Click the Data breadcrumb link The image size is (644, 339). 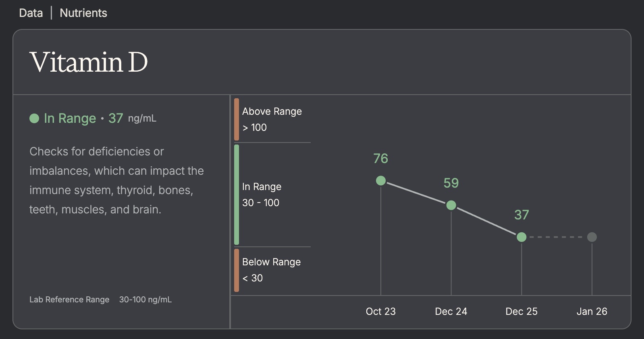31,13
